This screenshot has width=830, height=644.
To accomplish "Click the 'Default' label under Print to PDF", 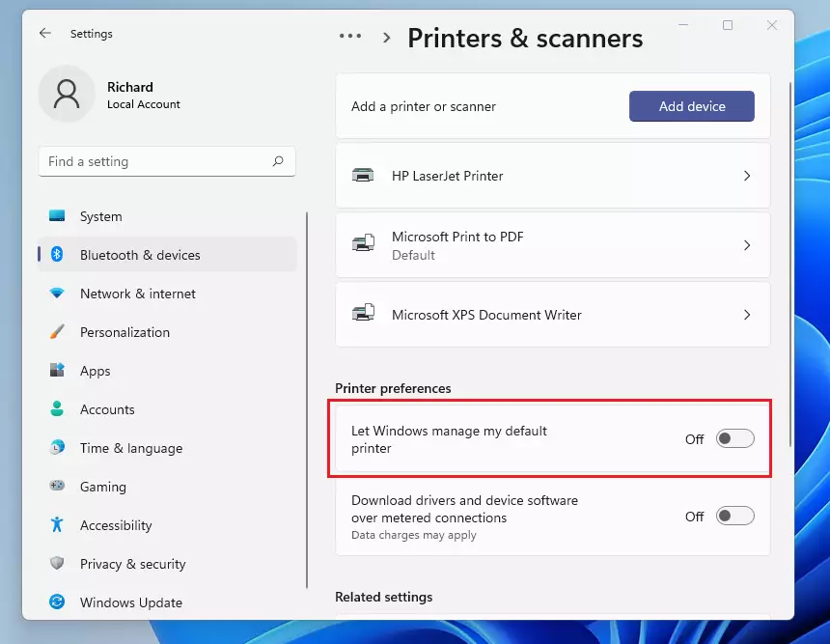I will (413, 255).
